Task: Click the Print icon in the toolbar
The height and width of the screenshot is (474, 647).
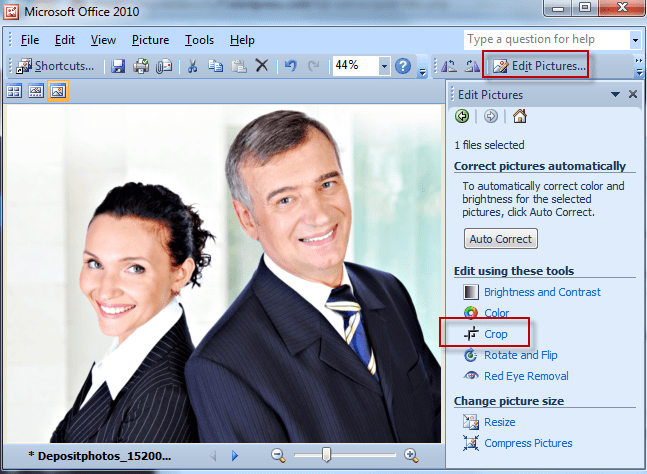Action: (141, 66)
